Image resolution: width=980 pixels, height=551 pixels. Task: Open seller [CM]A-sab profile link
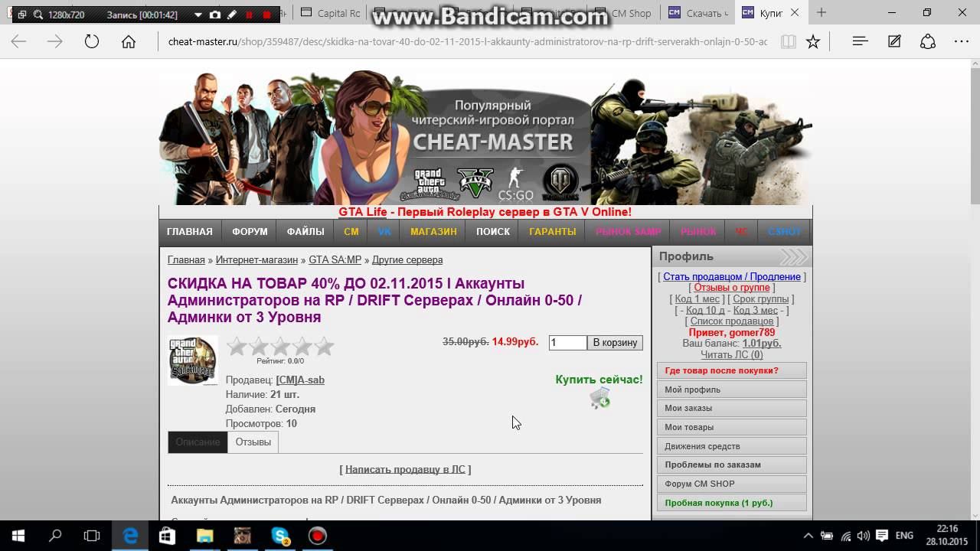[300, 380]
